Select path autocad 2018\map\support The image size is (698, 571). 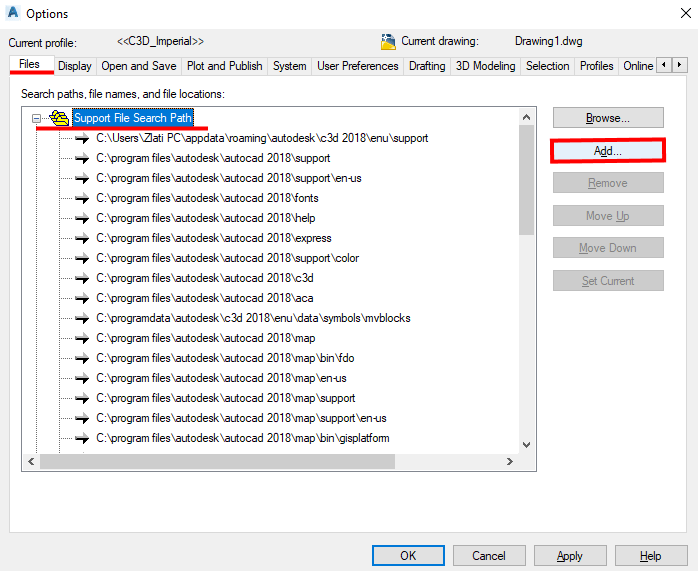[x=226, y=399]
